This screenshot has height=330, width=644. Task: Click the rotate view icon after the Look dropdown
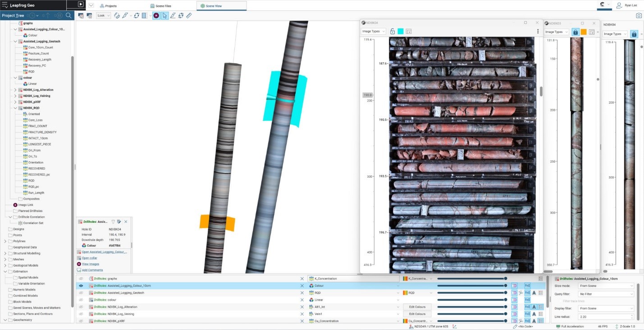117,15
